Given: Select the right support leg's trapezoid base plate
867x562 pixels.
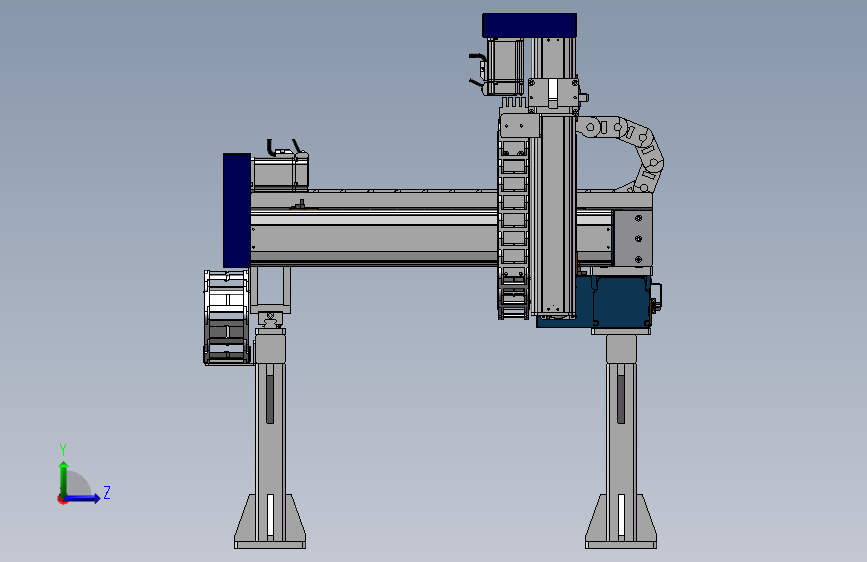Looking at the screenshot, I should pyautogui.click(x=621, y=521).
